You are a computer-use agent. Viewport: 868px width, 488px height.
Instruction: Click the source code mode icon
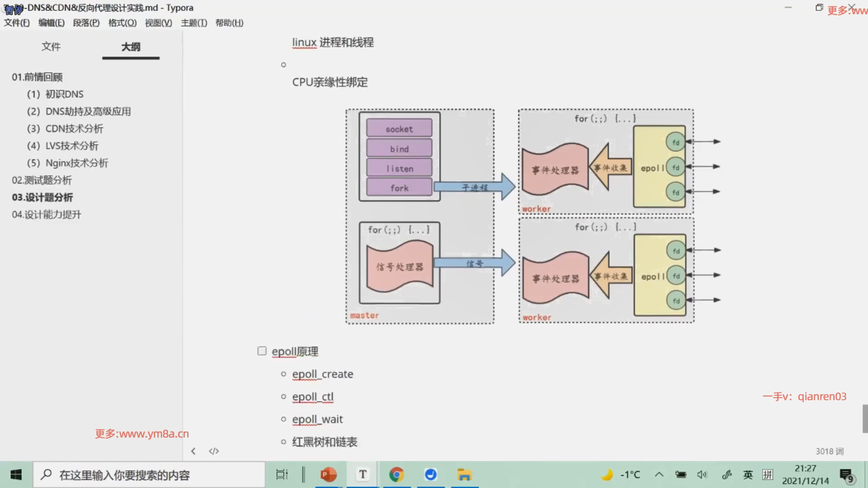point(214,451)
